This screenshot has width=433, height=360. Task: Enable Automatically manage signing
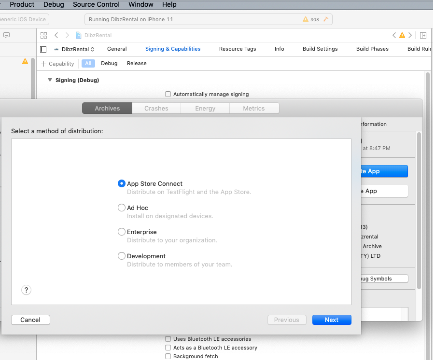[x=168, y=94]
